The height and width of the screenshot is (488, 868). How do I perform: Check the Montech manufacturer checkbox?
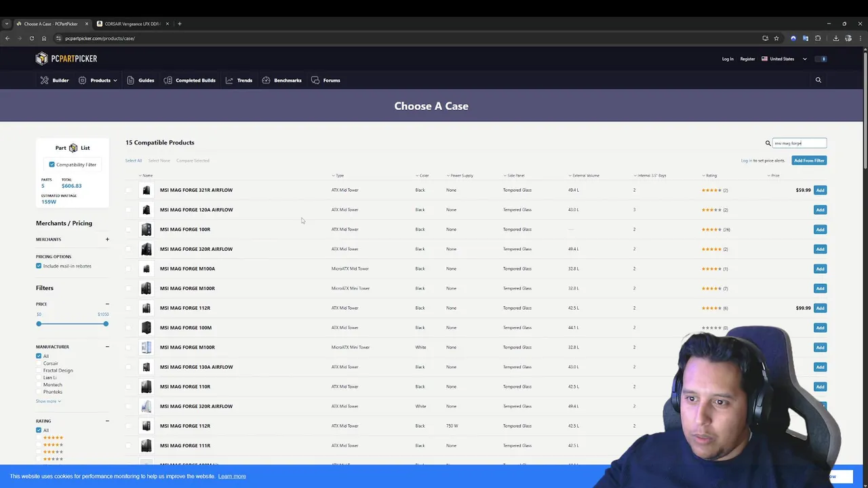point(39,385)
